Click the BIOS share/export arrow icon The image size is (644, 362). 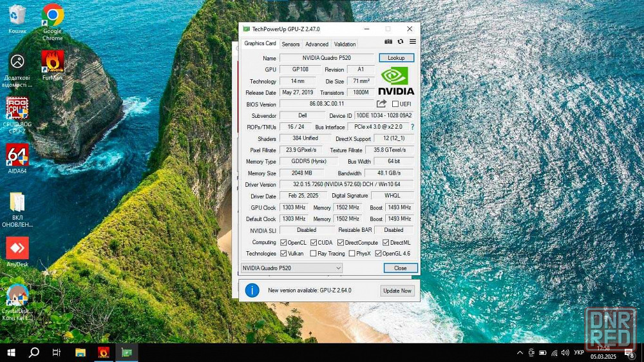tap(381, 104)
